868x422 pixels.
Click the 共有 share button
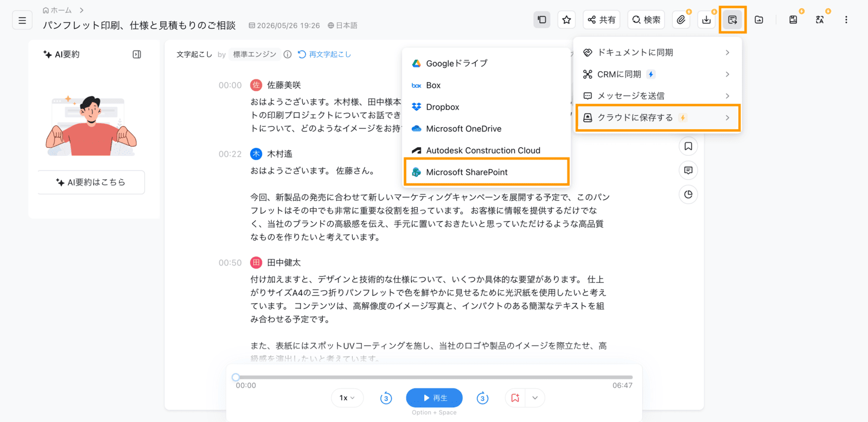602,20
